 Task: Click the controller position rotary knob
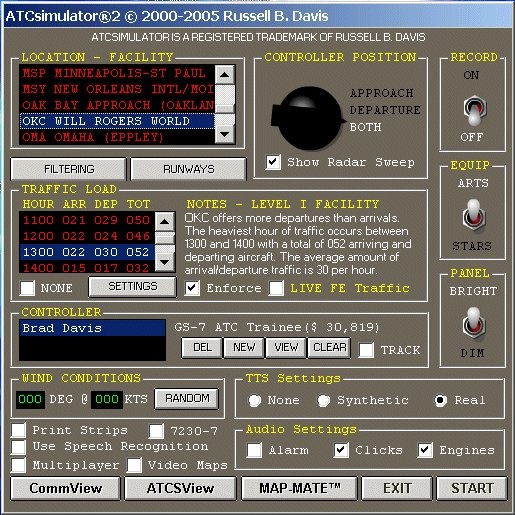click(308, 118)
